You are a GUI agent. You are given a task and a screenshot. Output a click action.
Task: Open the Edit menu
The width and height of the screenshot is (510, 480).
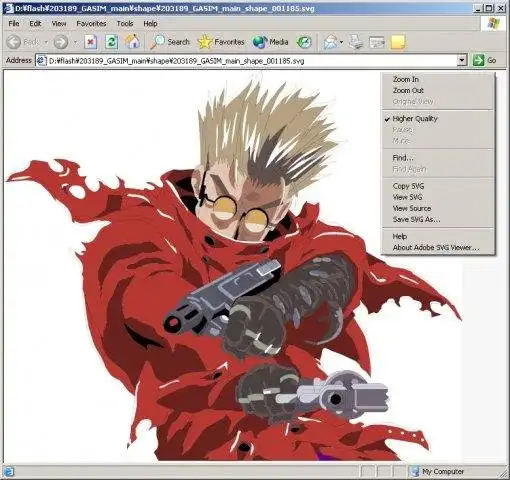35,24
